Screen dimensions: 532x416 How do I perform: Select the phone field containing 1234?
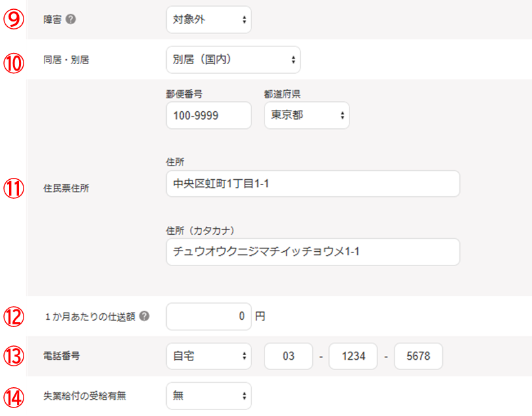click(x=353, y=356)
